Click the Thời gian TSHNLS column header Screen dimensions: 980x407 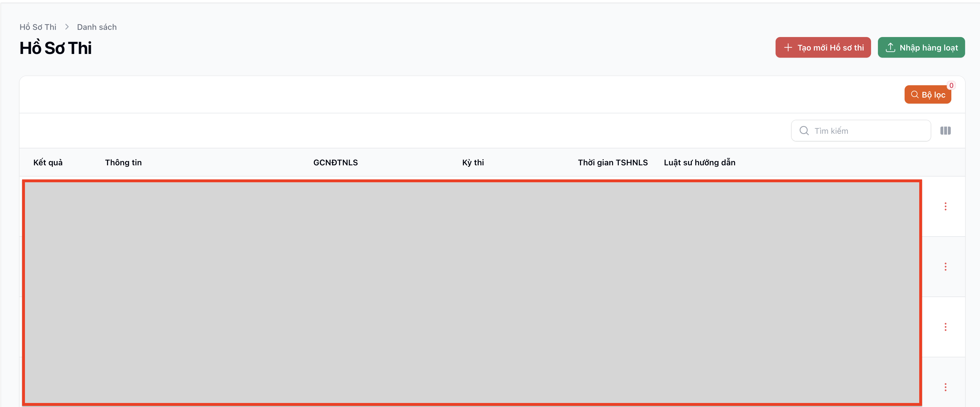tap(612, 162)
